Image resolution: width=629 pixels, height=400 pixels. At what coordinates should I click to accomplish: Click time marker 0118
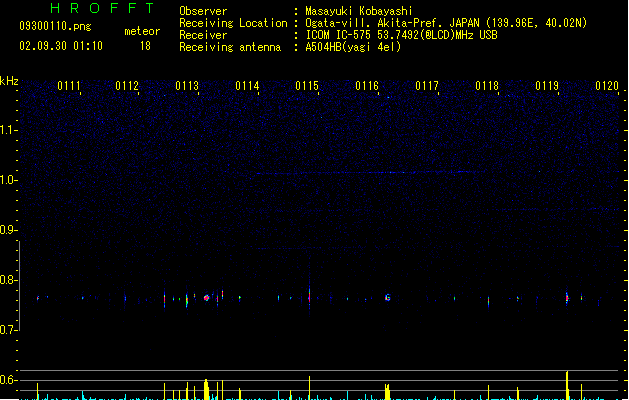point(487,86)
